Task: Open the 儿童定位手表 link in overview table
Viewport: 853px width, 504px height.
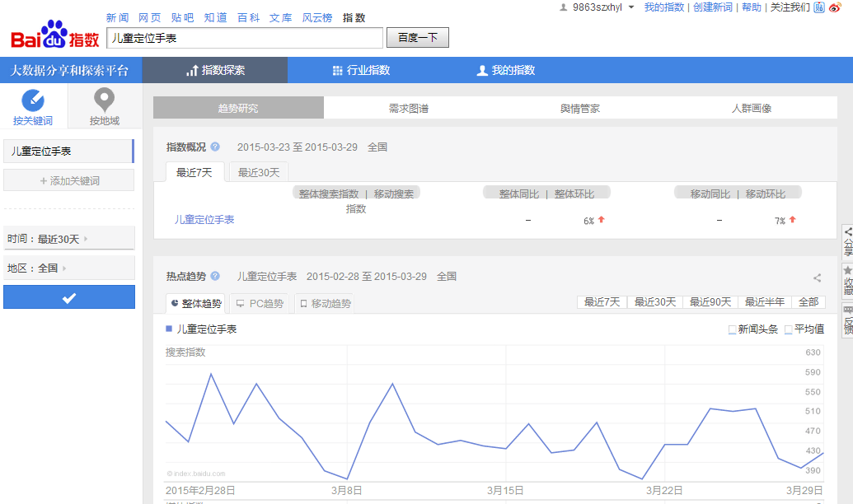Action: (x=204, y=220)
